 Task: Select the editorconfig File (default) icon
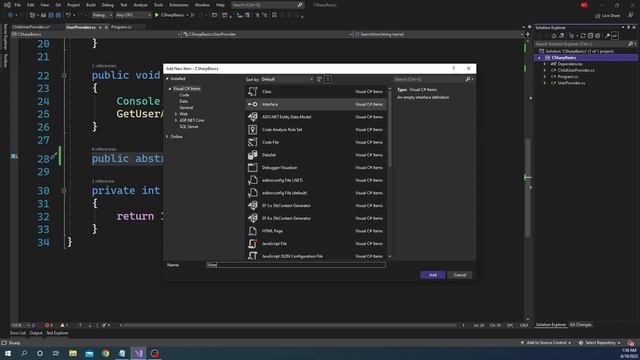(253, 193)
